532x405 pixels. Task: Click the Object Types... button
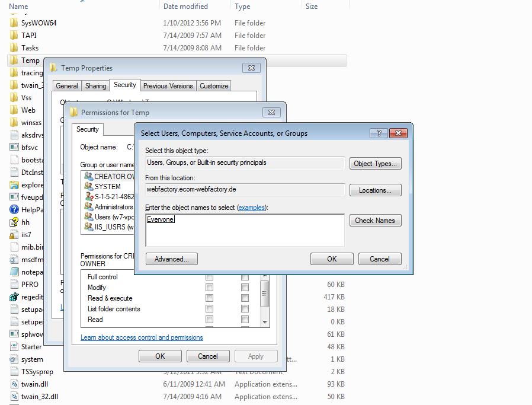coord(375,164)
